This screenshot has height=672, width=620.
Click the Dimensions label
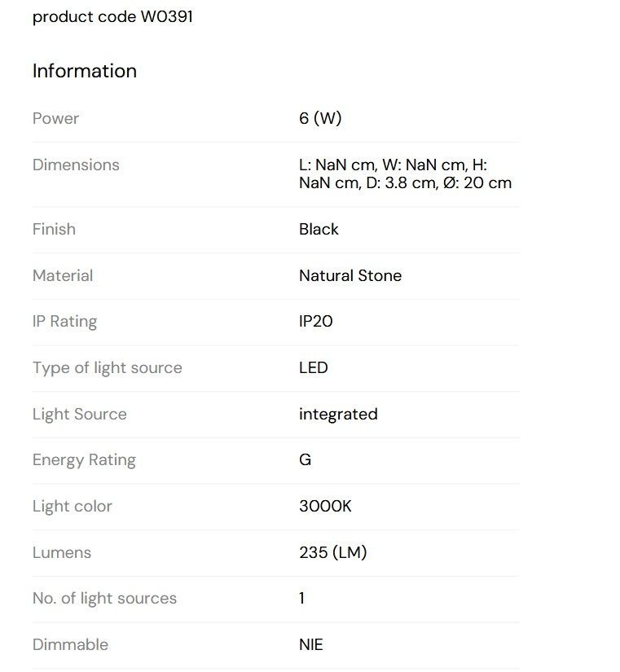click(76, 165)
